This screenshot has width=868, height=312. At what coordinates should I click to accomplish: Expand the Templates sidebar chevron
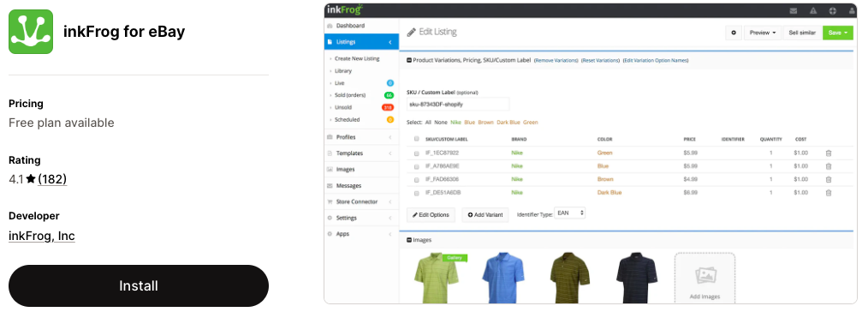pyautogui.click(x=389, y=153)
